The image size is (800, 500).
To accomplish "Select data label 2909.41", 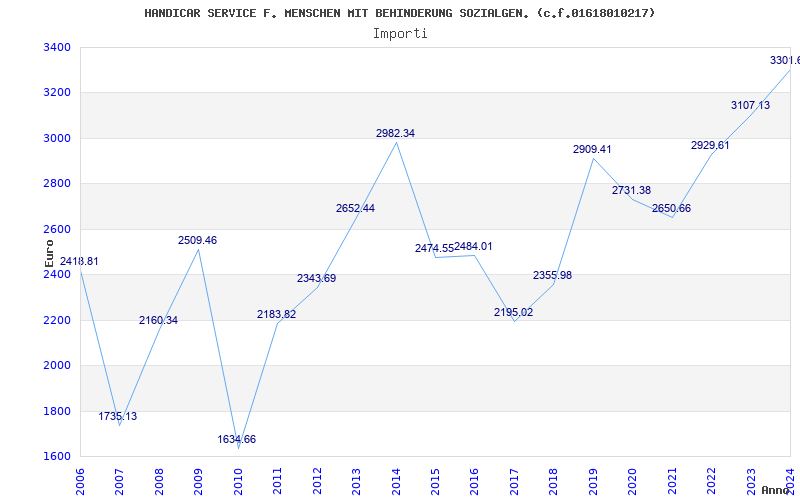I will point(592,149).
